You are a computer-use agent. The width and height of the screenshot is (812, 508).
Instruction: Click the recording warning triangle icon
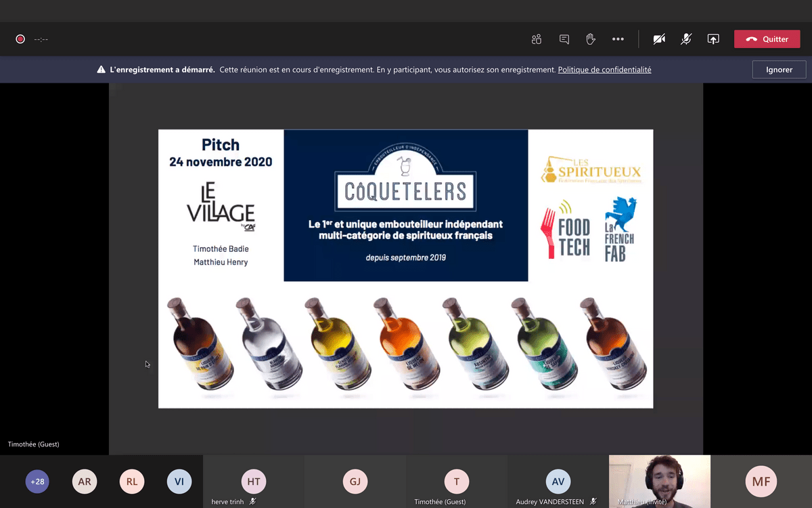(x=101, y=70)
